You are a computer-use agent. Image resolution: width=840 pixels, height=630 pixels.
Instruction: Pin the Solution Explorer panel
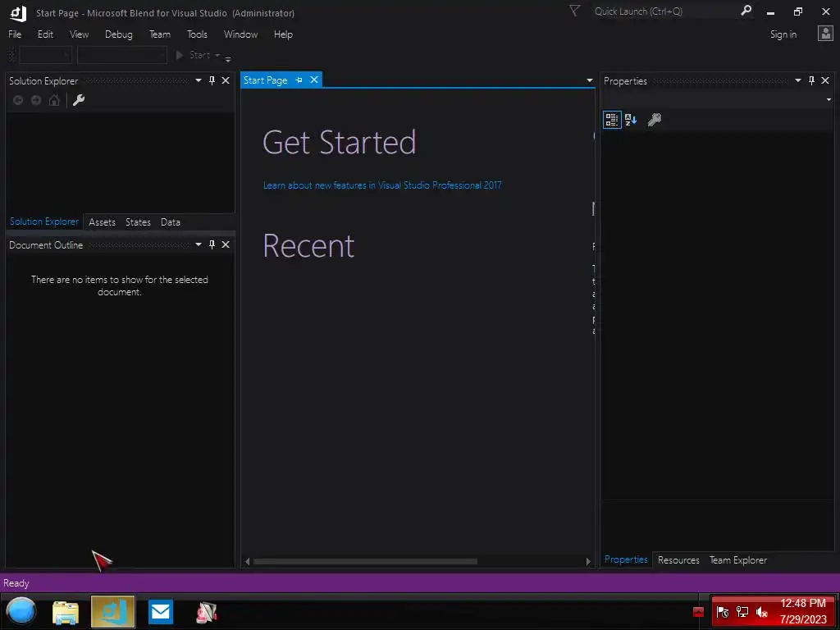click(x=212, y=80)
